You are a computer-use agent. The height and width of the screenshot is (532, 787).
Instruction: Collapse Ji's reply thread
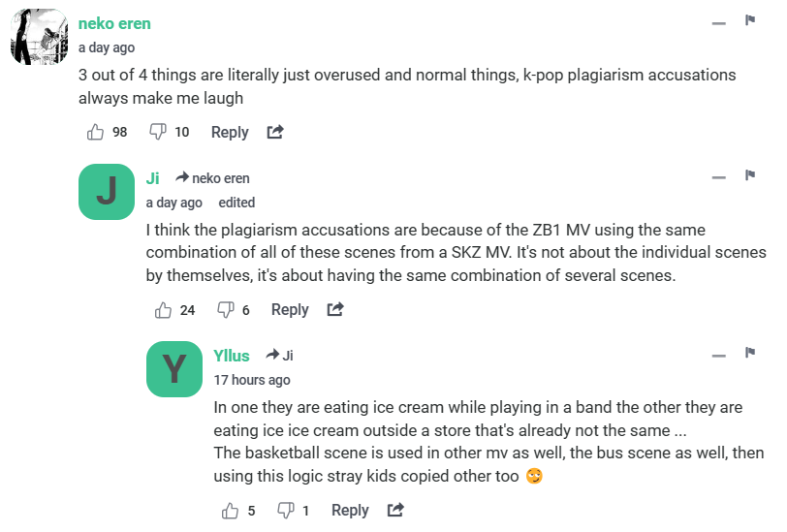[718, 178]
